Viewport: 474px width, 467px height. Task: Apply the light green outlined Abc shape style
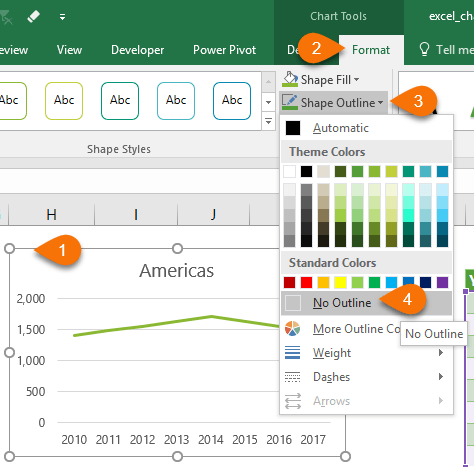point(64,101)
